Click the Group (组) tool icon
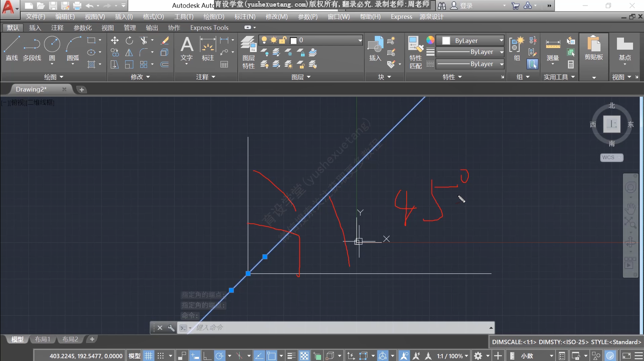This screenshot has width=644, height=361. [x=516, y=49]
